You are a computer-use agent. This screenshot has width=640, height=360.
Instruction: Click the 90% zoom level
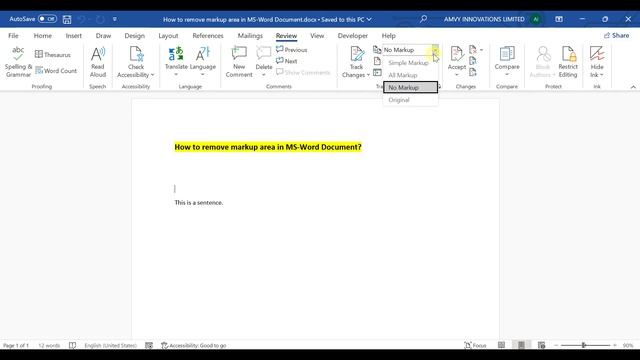628,345
